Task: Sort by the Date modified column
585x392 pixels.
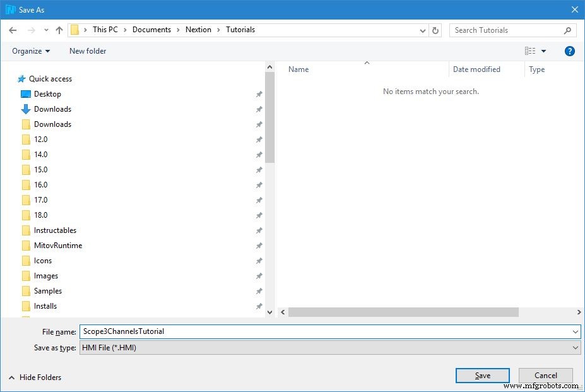Action: (x=476, y=69)
